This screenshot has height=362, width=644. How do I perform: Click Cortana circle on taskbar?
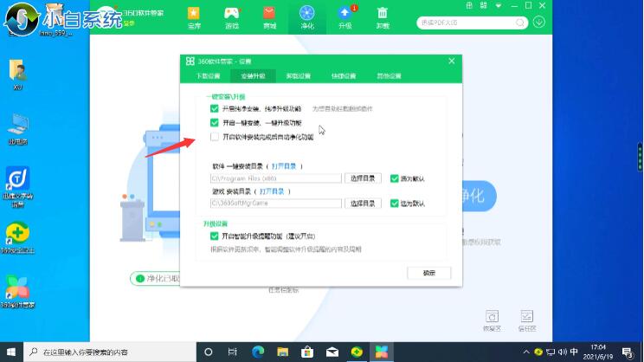(x=209, y=352)
